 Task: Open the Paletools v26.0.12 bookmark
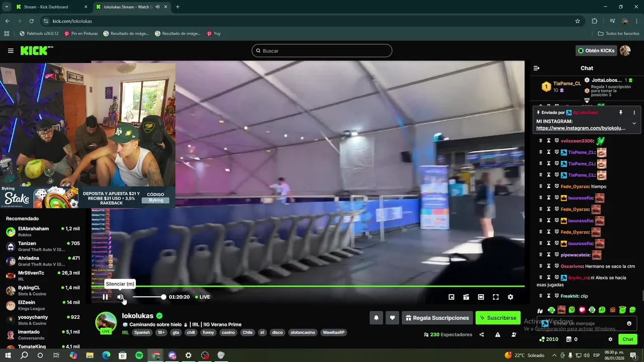coord(39,34)
